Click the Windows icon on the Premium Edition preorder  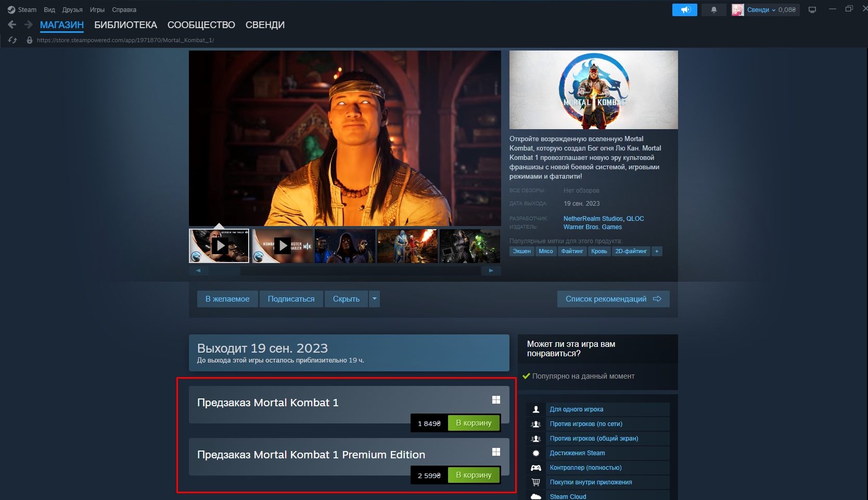coord(496,452)
